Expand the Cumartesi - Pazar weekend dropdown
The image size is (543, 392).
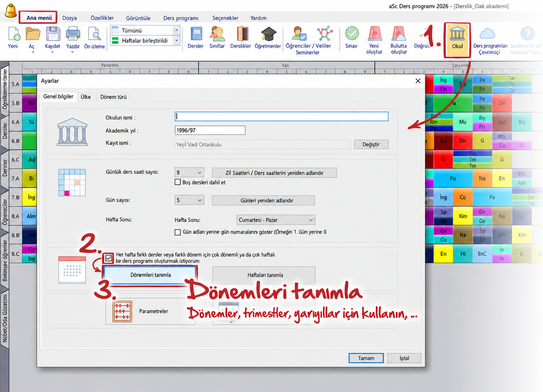tap(276, 220)
